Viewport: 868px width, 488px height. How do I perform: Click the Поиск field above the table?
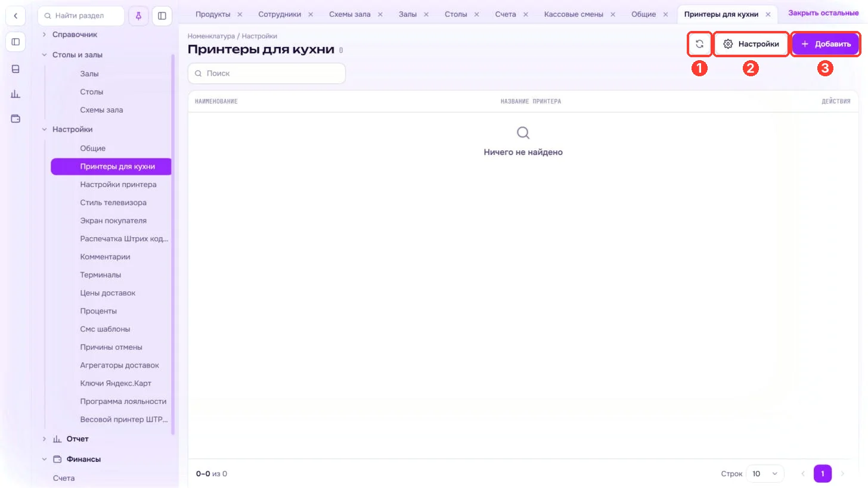266,73
